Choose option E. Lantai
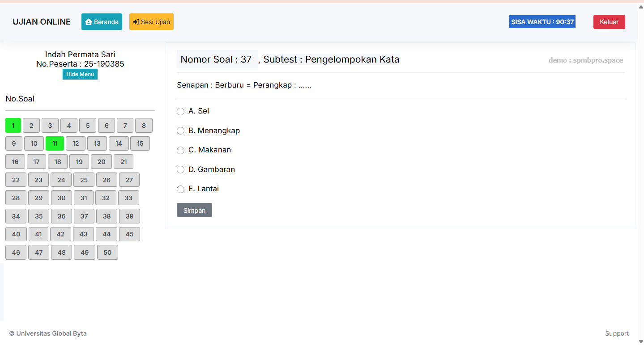The height and width of the screenshot is (345, 644). pyautogui.click(x=180, y=189)
